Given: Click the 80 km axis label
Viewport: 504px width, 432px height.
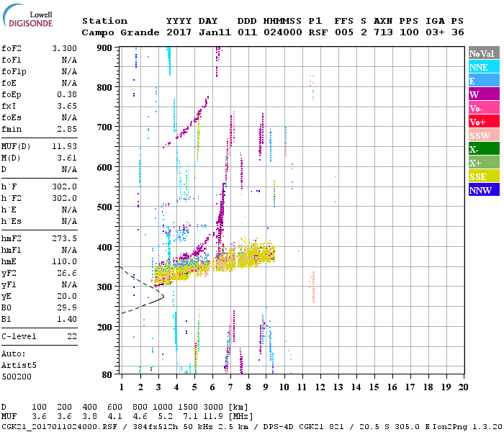Looking at the screenshot, I should [x=107, y=375].
